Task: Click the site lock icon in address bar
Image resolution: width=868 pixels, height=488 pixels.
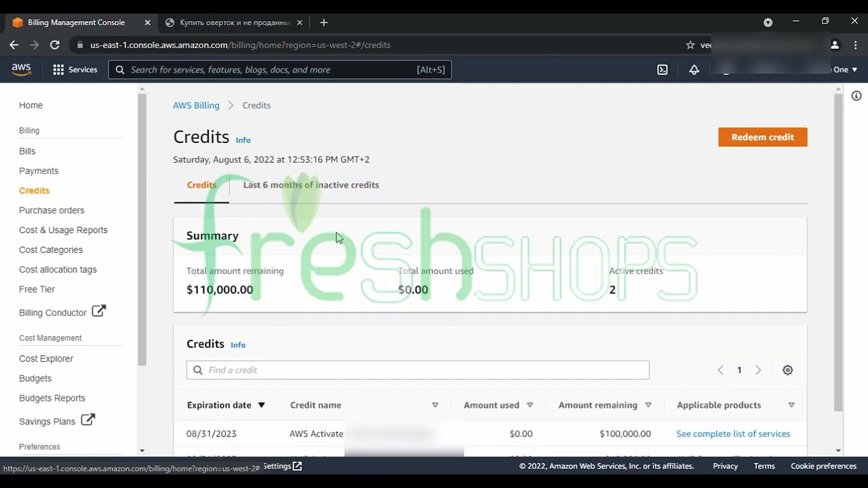Action: coord(80,45)
